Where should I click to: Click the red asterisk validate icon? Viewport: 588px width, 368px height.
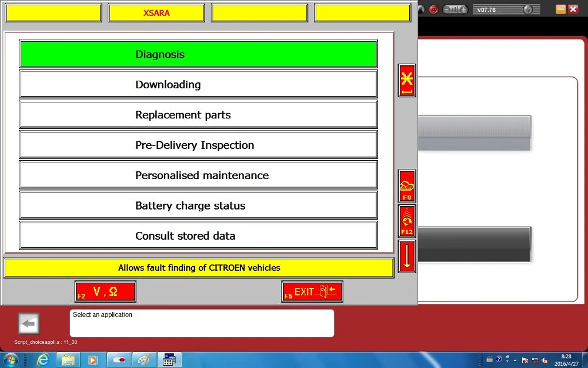pos(407,80)
